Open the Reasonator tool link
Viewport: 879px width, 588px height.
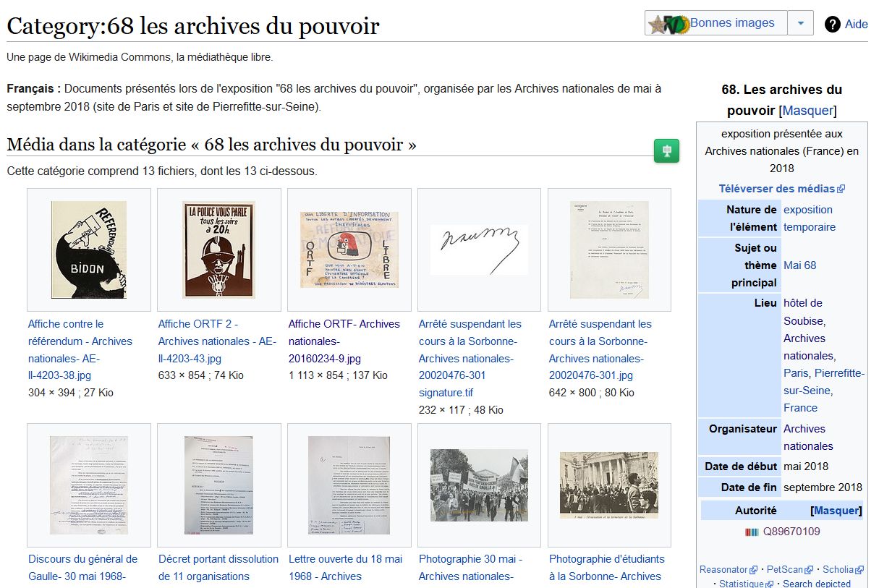click(x=723, y=570)
